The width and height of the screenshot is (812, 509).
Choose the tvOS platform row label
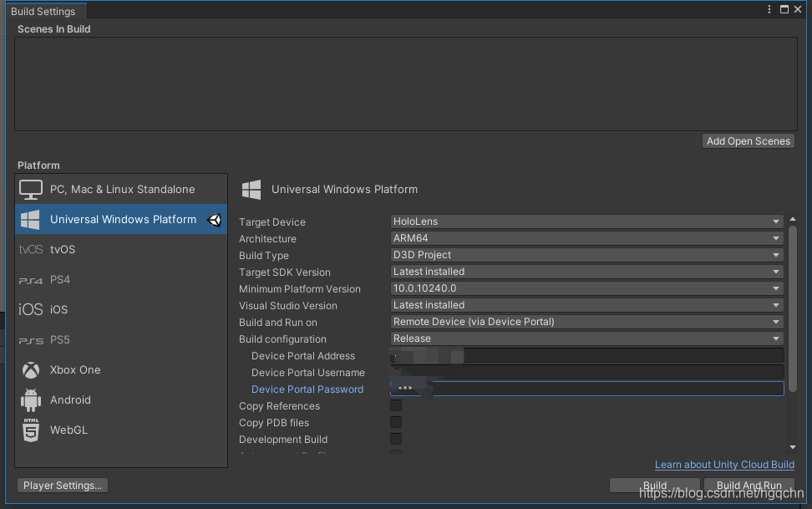(63, 249)
